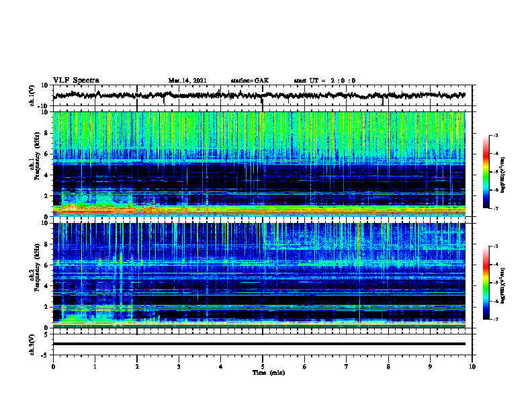Select the date text 'Mar.14, 2021'
The width and height of the screenshot is (532, 411).
pos(187,81)
